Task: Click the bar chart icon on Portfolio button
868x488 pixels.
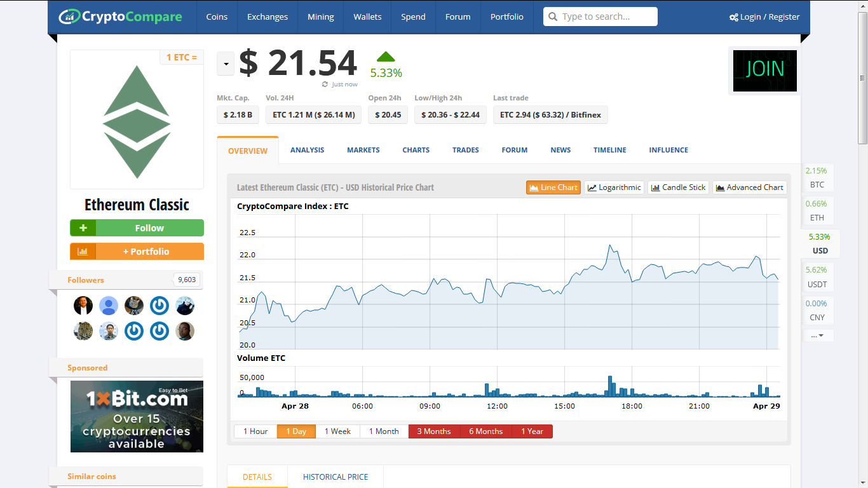Action: [83, 252]
